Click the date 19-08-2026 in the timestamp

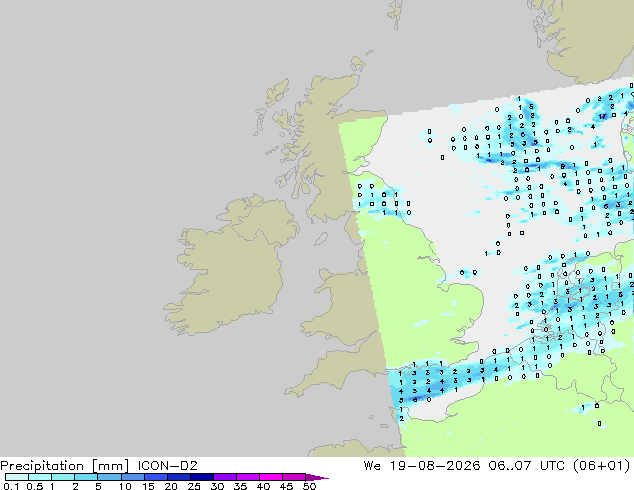pos(435,466)
